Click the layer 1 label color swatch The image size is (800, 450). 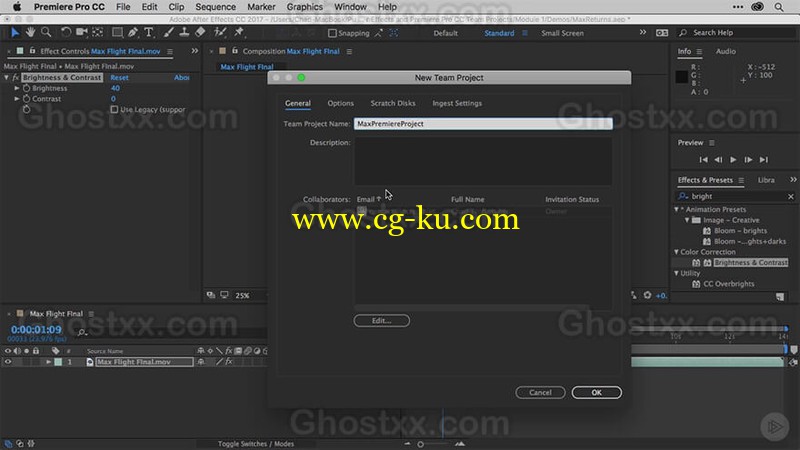[x=58, y=362]
